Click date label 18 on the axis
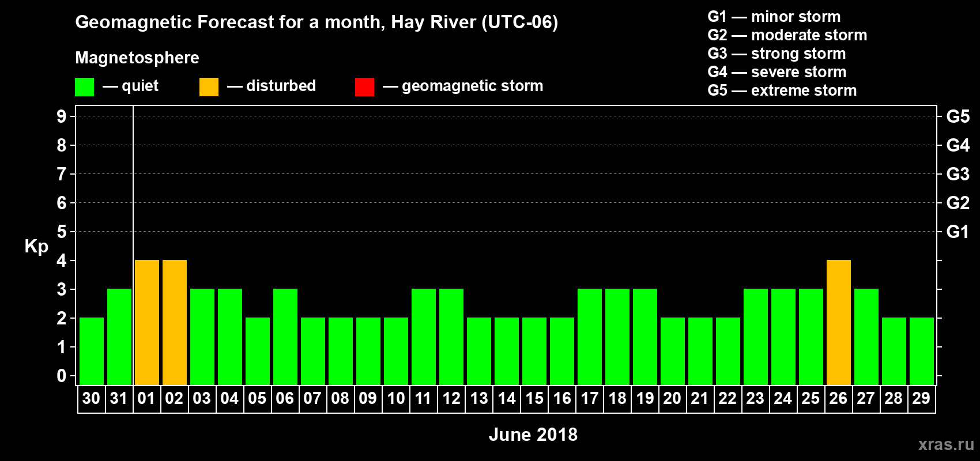Viewport: 980px width, 461px height. point(617,398)
